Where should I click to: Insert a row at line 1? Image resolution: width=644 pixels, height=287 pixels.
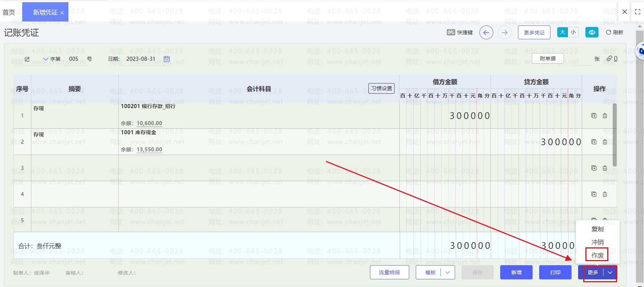tap(594, 116)
